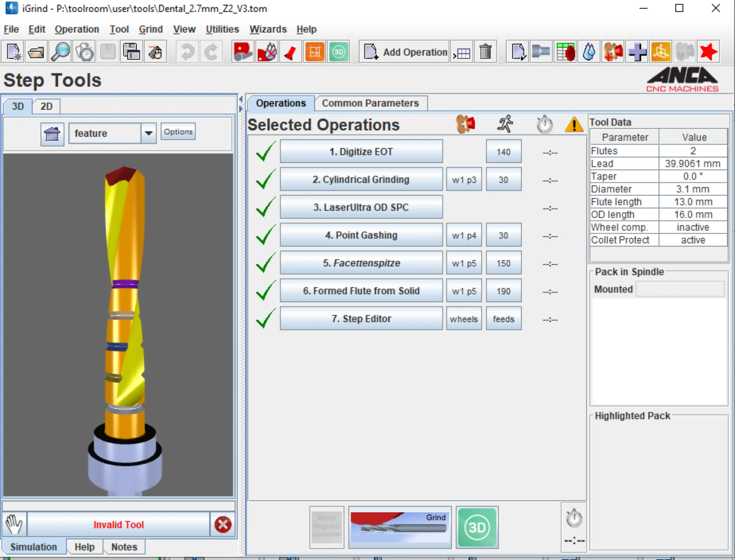Open the Notes tab
The height and width of the screenshot is (560, 735).
tap(124, 547)
